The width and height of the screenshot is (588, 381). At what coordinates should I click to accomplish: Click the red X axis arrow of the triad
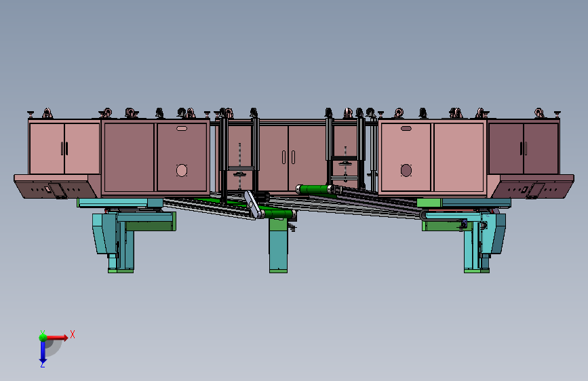56,338
